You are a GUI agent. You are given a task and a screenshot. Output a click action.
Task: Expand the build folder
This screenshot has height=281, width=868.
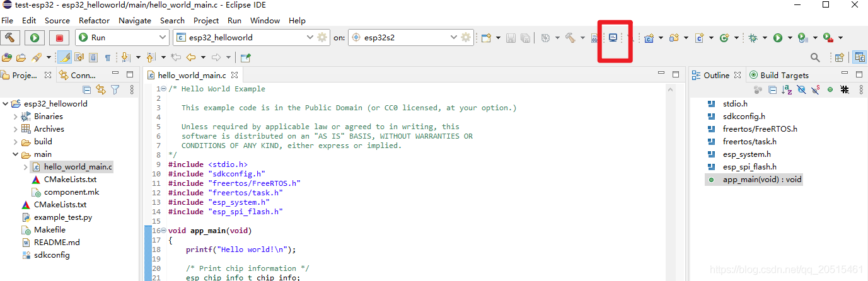pos(15,141)
